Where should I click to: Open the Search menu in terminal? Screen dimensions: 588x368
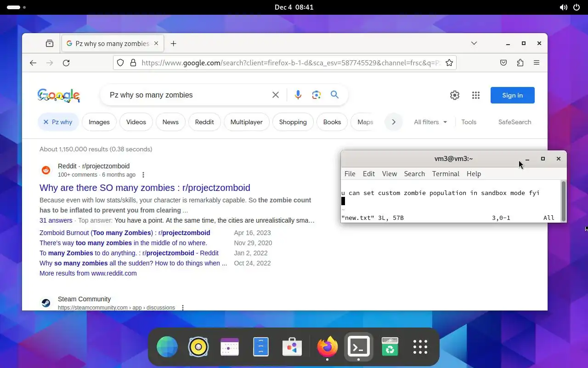click(x=414, y=174)
